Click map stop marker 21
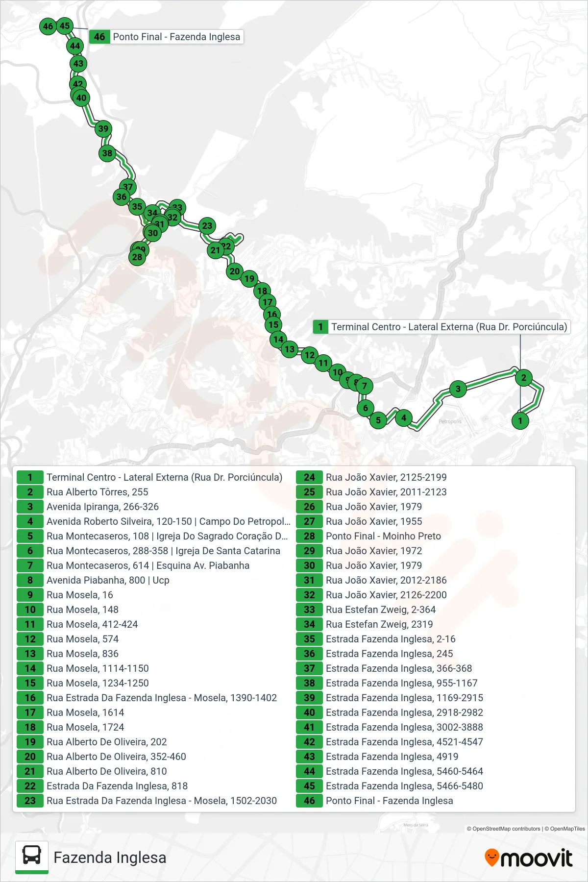588x882 pixels. pyautogui.click(x=215, y=250)
